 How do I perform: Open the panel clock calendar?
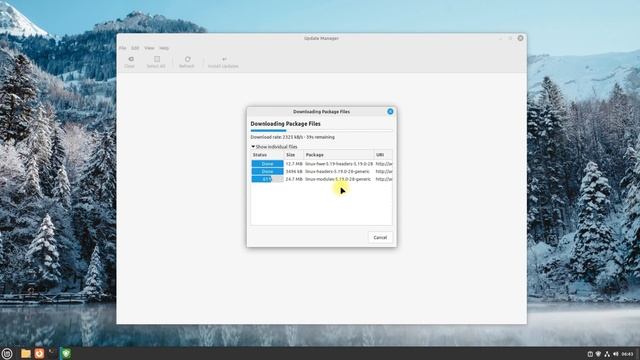click(628, 354)
